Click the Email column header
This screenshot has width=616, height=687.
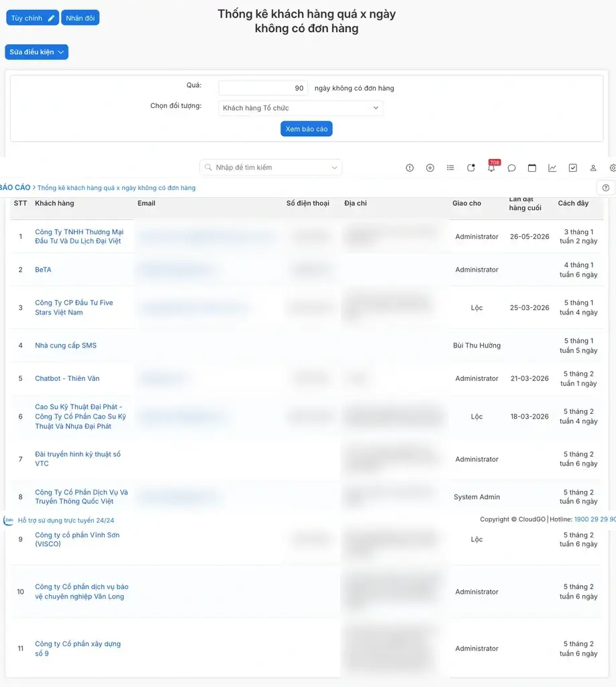(x=146, y=203)
